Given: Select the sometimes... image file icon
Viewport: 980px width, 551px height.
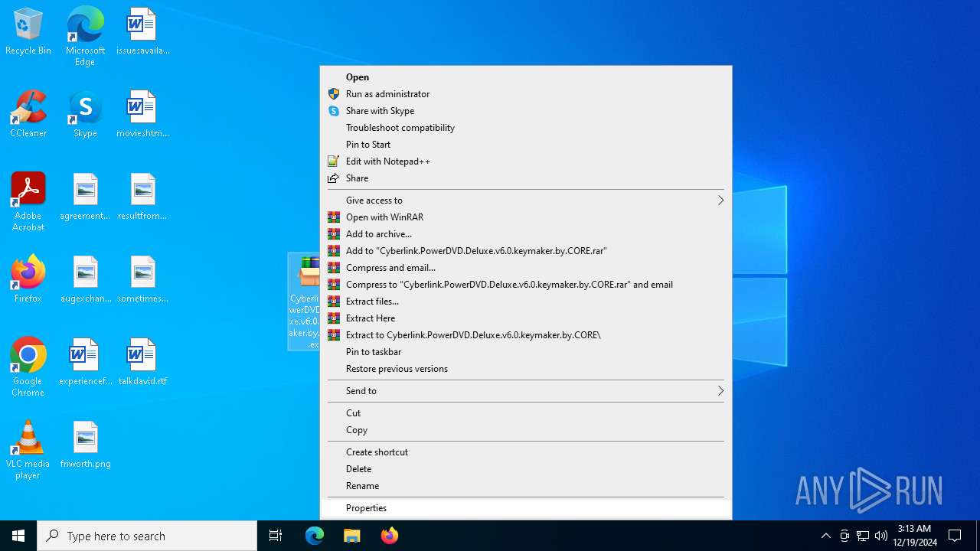Looking at the screenshot, I should (x=142, y=280).
